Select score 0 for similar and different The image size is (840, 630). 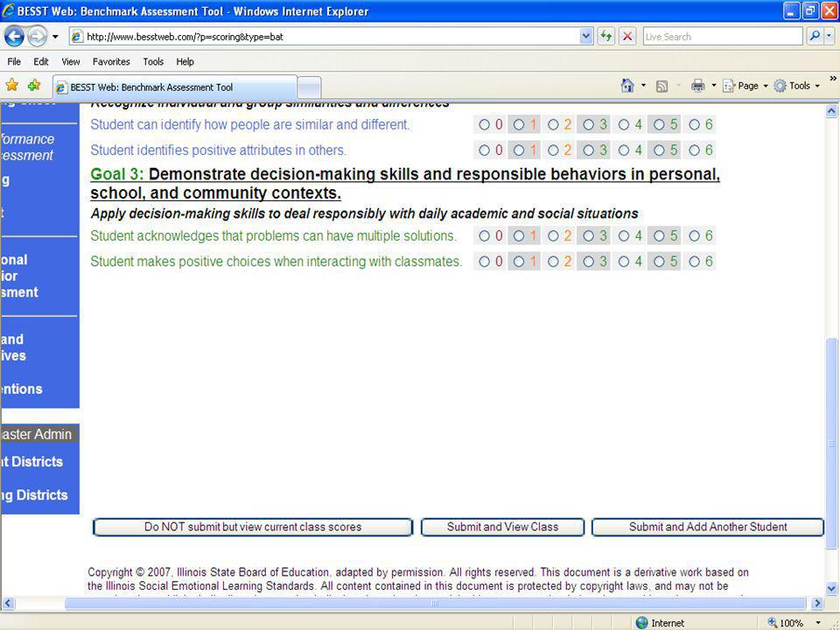click(x=484, y=125)
